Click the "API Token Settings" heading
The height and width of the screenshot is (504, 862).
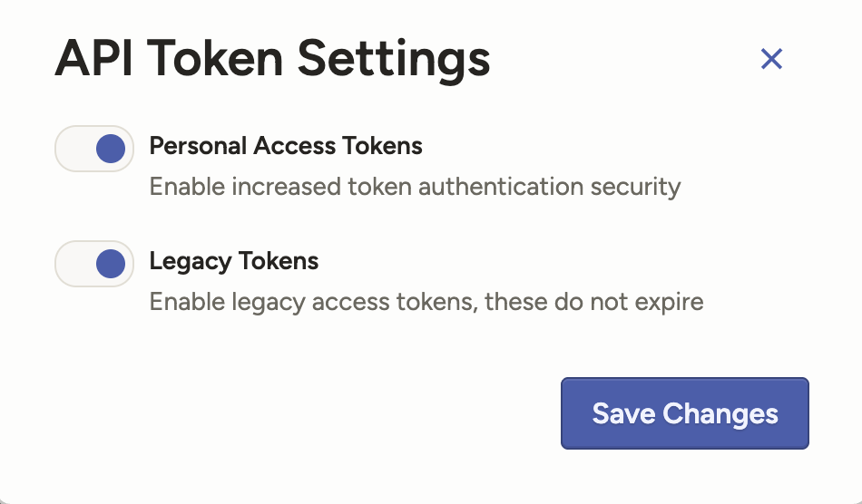pos(272,59)
